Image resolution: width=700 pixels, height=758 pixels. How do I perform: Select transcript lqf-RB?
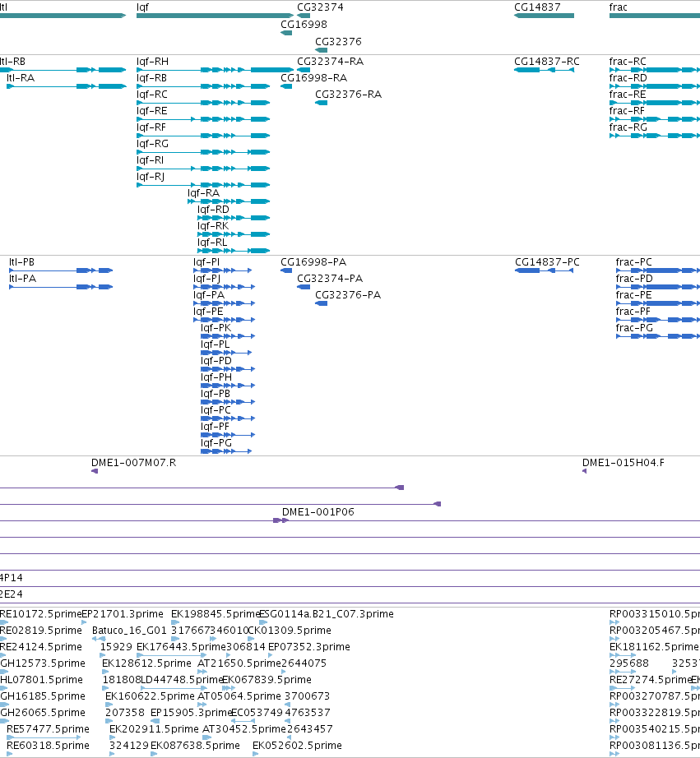[x=151, y=78]
